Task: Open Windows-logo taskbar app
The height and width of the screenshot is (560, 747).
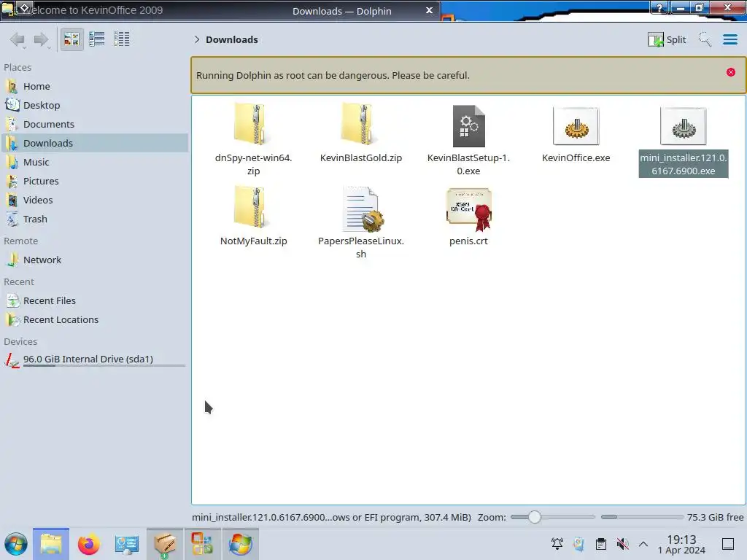Action: pos(241,544)
